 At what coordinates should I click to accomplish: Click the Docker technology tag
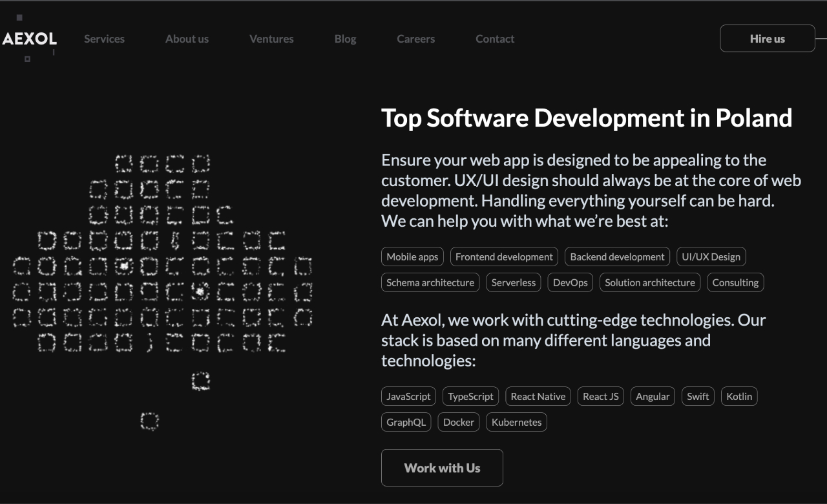pyautogui.click(x=459, y=422)
